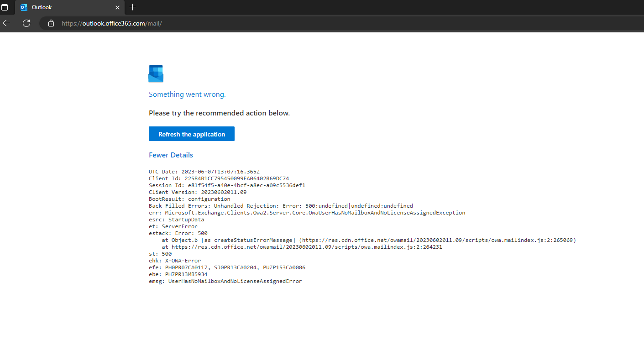Click the 'et: ServerError' line

pos(173,226)
